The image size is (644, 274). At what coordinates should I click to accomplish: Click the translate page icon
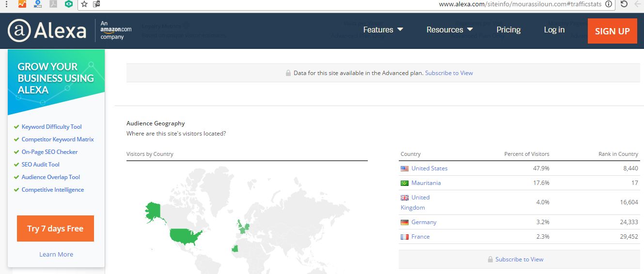[x=96, y=4]
